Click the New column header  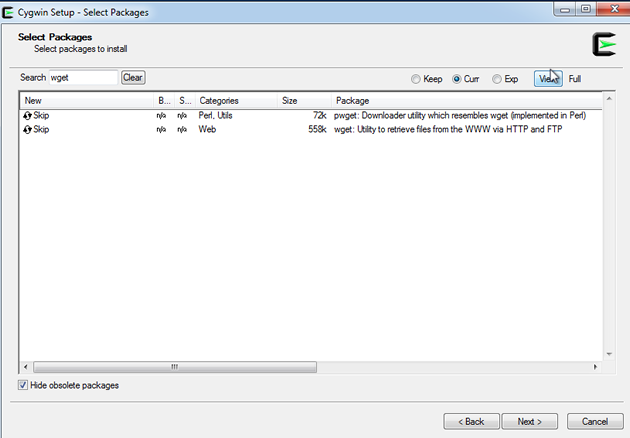(86, 101)
